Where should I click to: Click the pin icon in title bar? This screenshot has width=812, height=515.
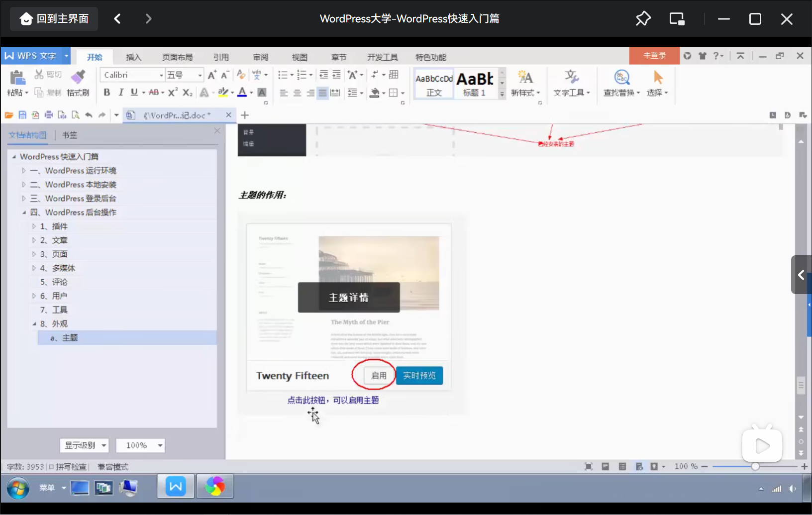point(643,19)
